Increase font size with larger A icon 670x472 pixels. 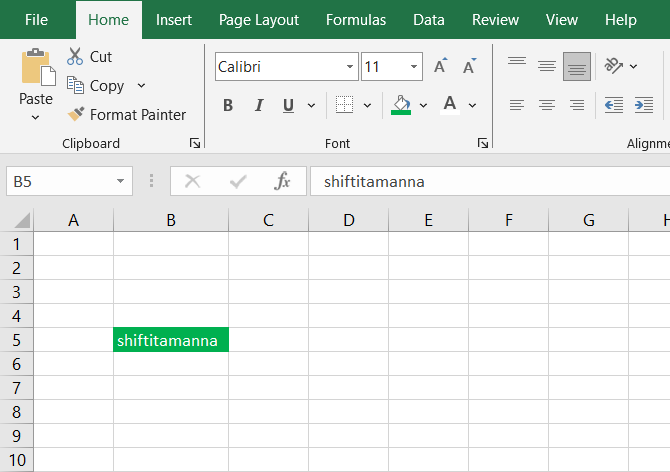[x=440, y=66]
